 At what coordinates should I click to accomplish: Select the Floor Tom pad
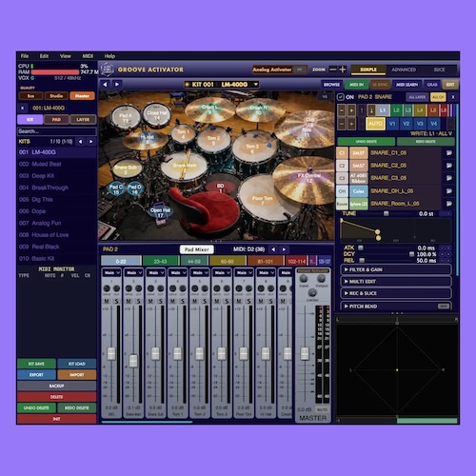coord(262,201)
